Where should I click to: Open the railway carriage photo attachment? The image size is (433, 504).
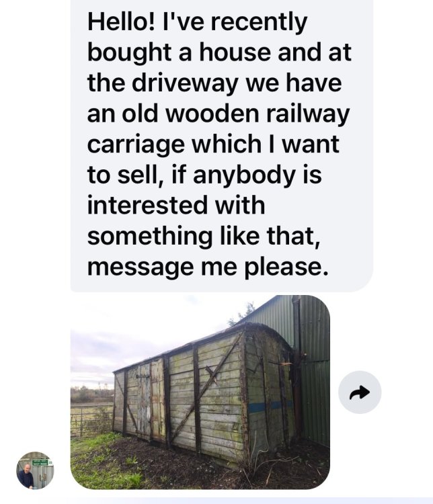(x=200, y=392)
